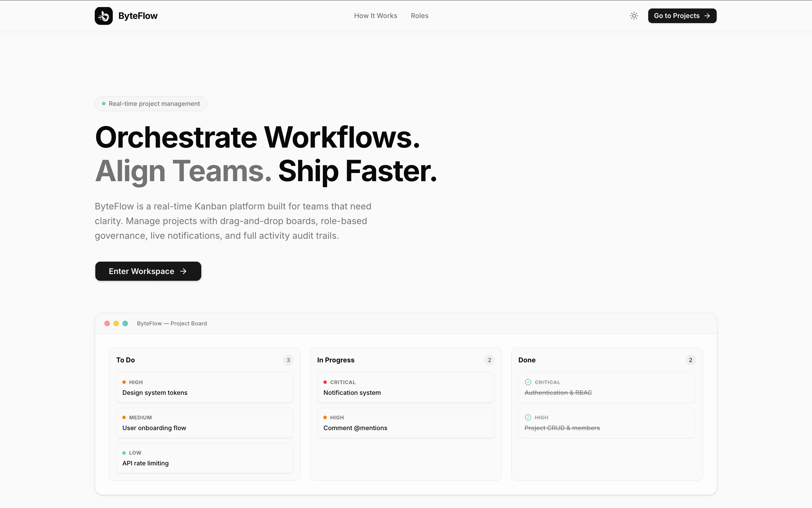Click the ByteFlow brand name text
Screen dimensions: 812x508
click(138, 16)
